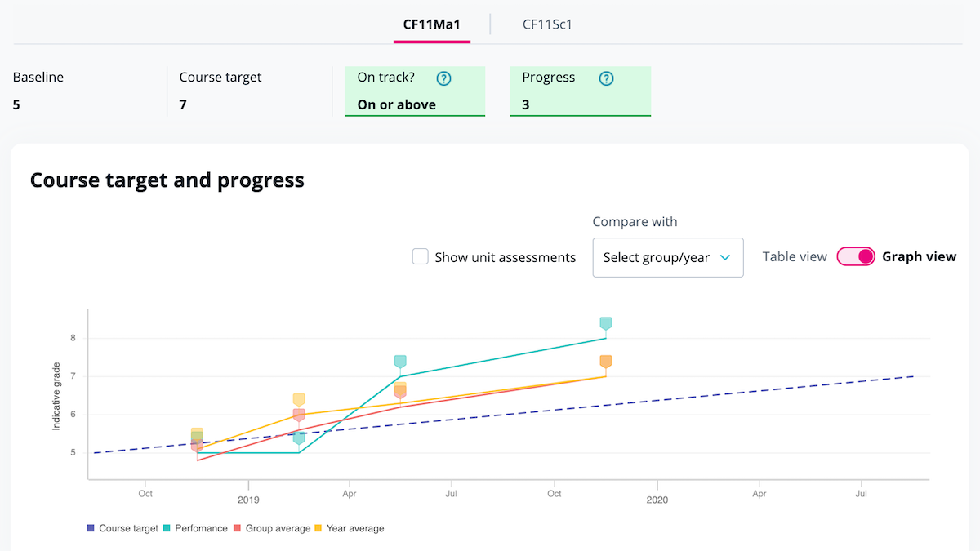Open the On track help tooltip
The image size is (980, 551).
443,78
